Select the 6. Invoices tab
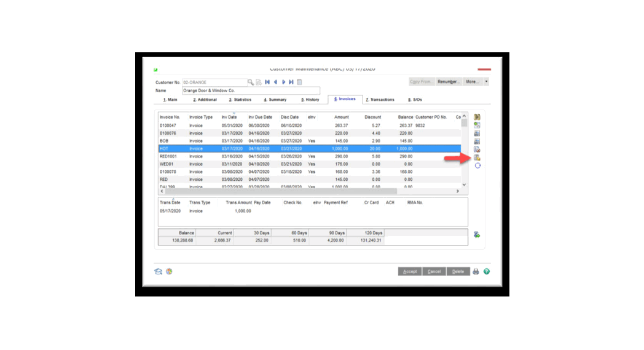This screenshot has width=644, height=350. [x=345, y=99]
